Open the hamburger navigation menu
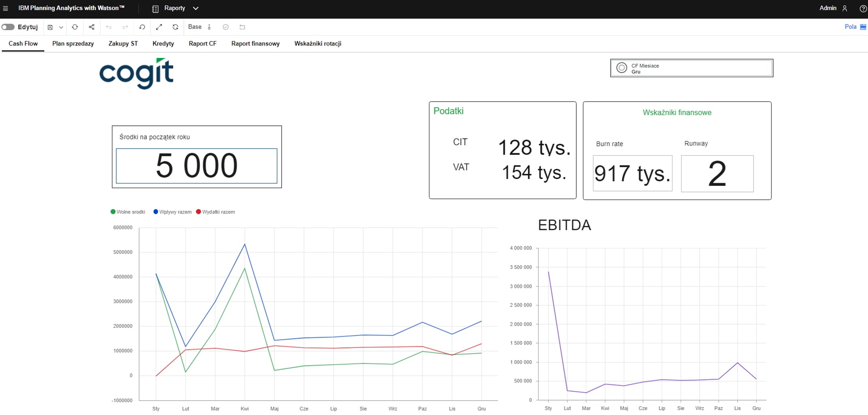The height and width of the screenshot is (415, 868). tap(6, 8)
